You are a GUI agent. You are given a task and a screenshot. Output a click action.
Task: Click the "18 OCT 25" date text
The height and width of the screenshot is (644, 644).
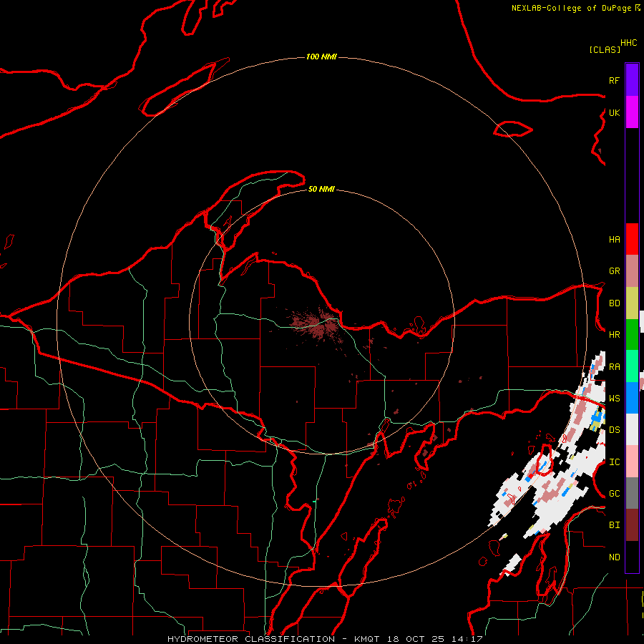(x=416, y=639)
